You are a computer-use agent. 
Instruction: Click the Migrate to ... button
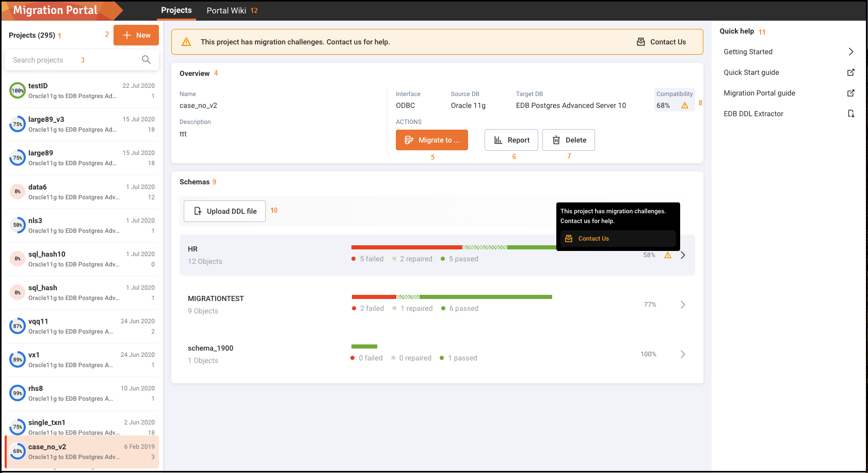coord(432,140)
